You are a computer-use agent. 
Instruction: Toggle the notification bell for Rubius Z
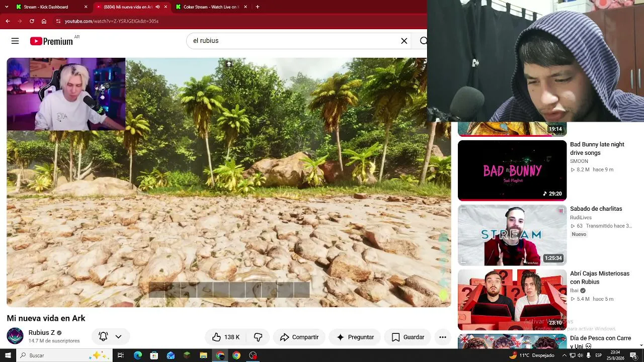tap(103, 337)
